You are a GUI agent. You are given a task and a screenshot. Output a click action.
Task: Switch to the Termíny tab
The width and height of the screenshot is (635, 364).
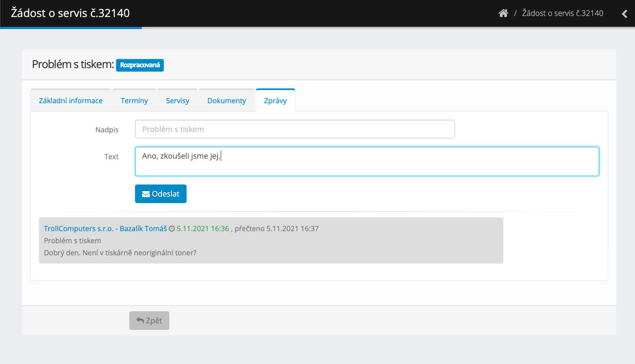(134, 100)
